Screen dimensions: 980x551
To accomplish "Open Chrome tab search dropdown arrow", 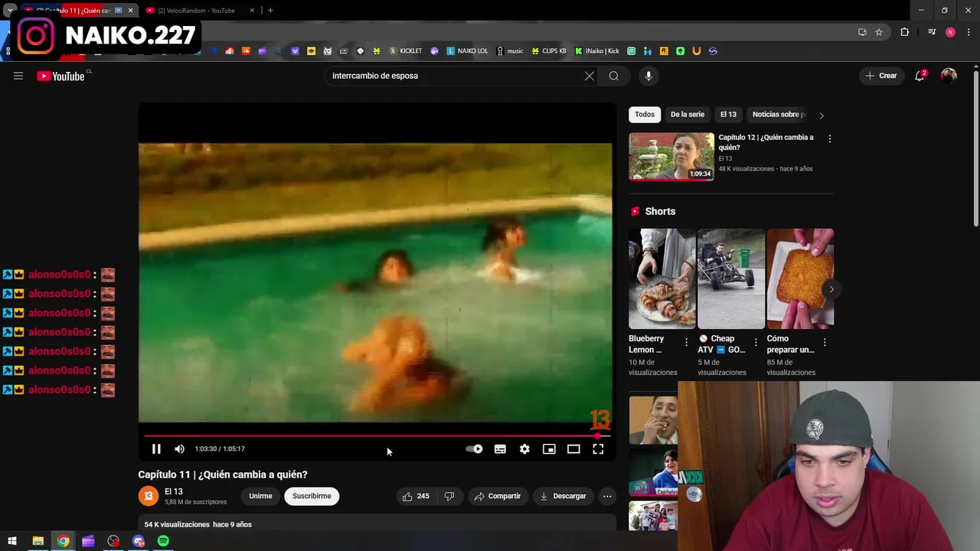I will (10, 11).
